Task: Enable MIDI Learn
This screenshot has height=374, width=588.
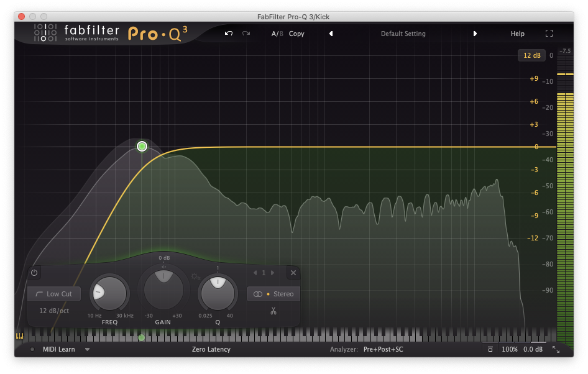Action: 59,349
